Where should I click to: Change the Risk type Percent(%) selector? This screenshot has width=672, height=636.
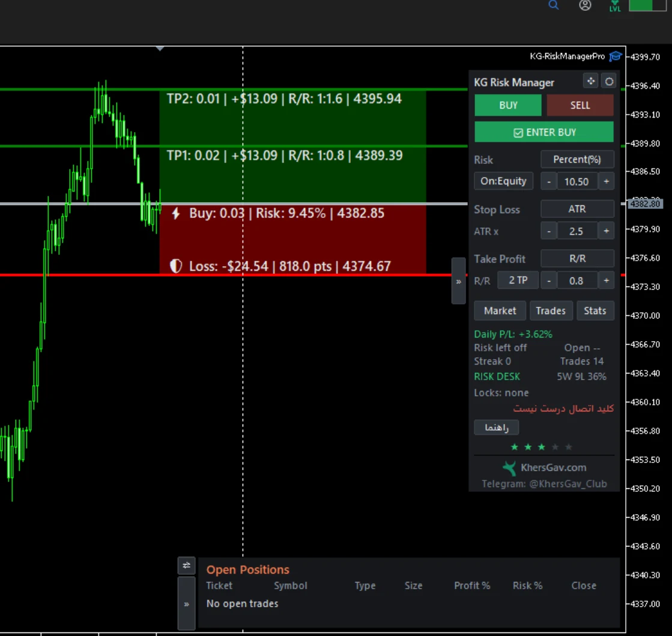point(577,159)
